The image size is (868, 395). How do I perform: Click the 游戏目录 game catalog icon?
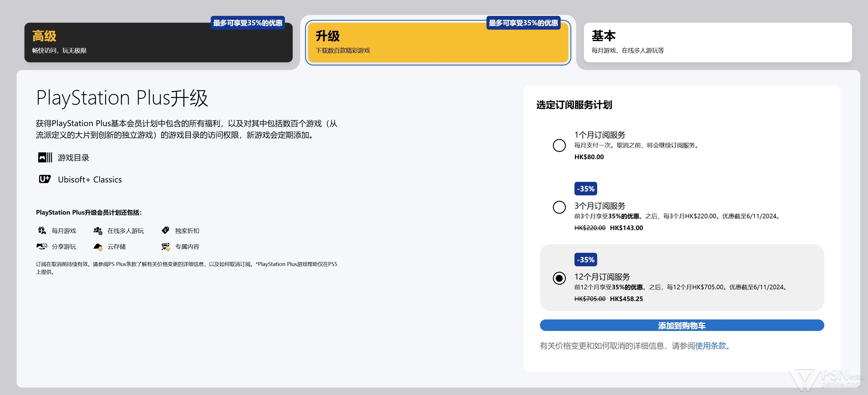pyautogui.click(x=45, y=157)
